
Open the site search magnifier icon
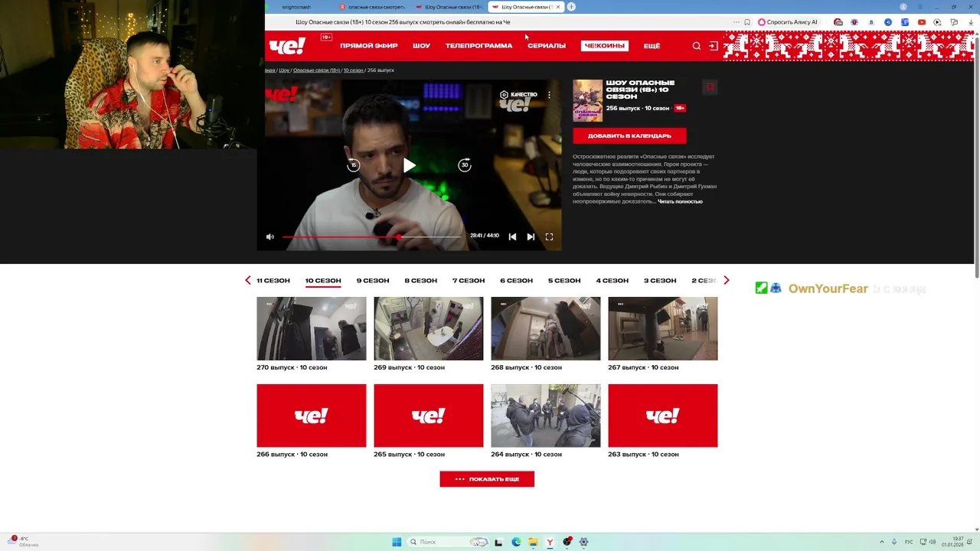tap(697, 46)
